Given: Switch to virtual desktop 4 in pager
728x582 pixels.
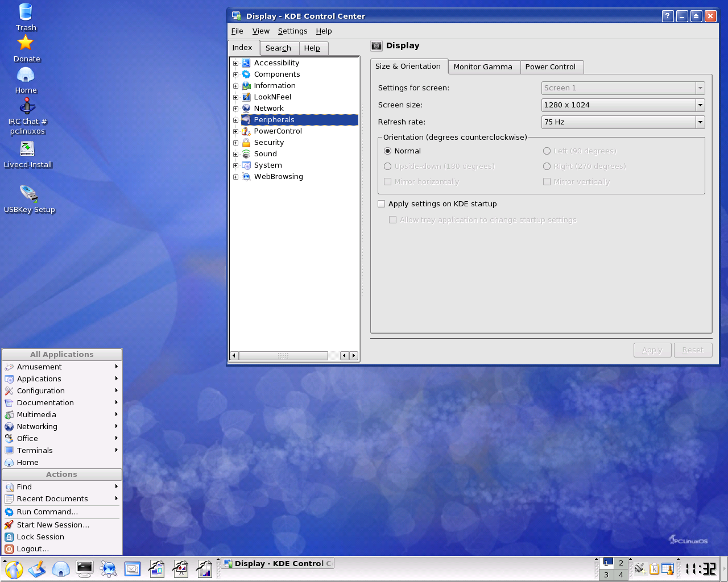Looking at the screenshot, I should tap(621, 575).
